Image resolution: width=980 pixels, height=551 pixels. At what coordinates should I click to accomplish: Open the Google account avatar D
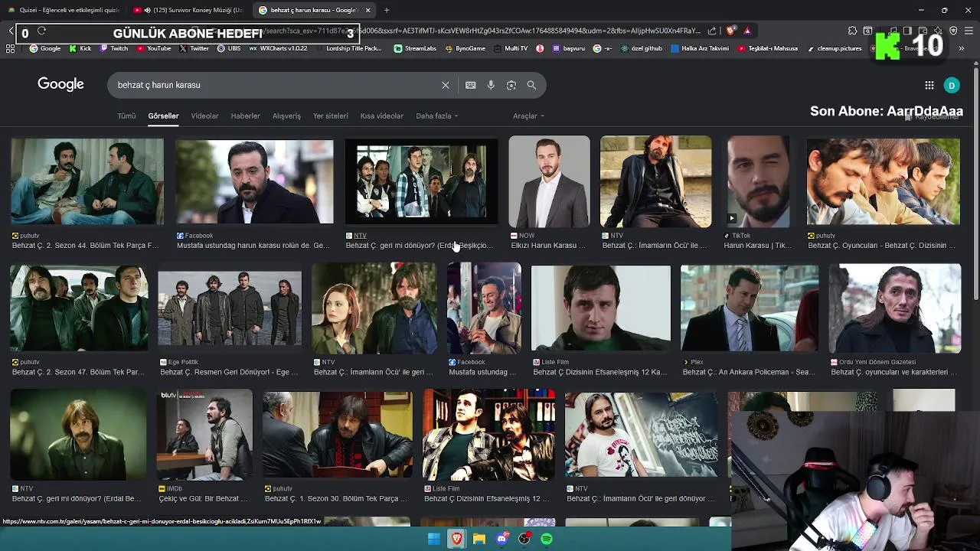[952, 85]
